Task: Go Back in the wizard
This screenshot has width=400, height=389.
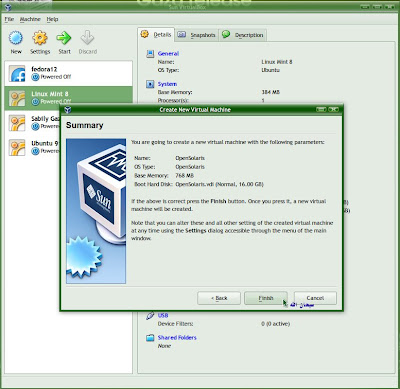Action: coord(219,298)
